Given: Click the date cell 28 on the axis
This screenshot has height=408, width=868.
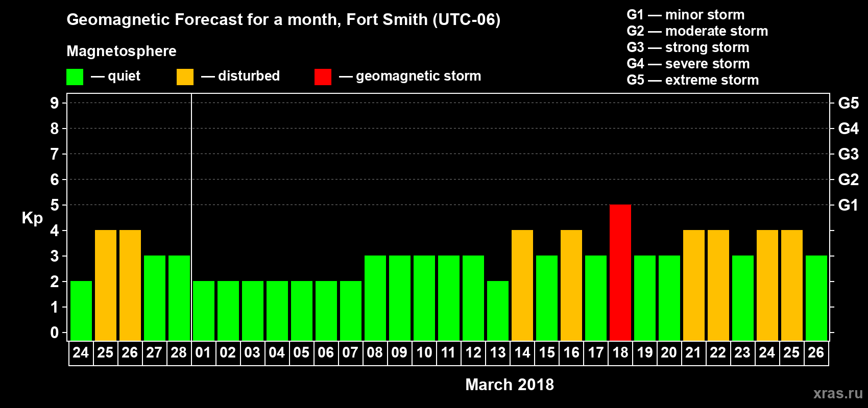Looking at the screenshot, I should [179, 353].
